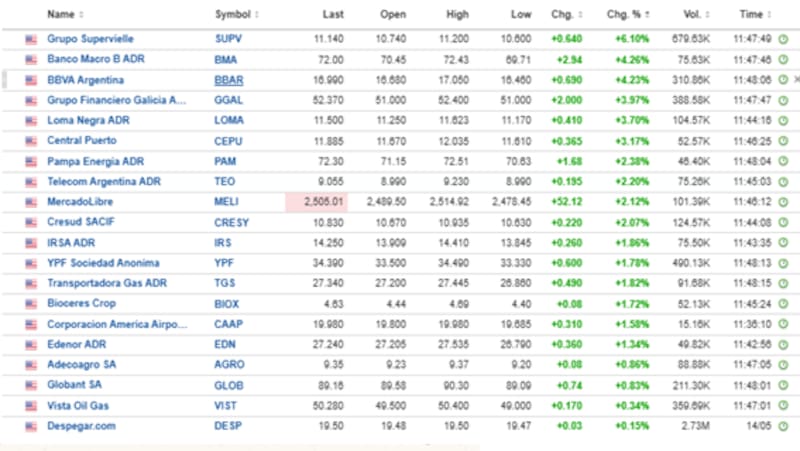
Task: Open the BBAR symbol link
Action: (228, 80)
